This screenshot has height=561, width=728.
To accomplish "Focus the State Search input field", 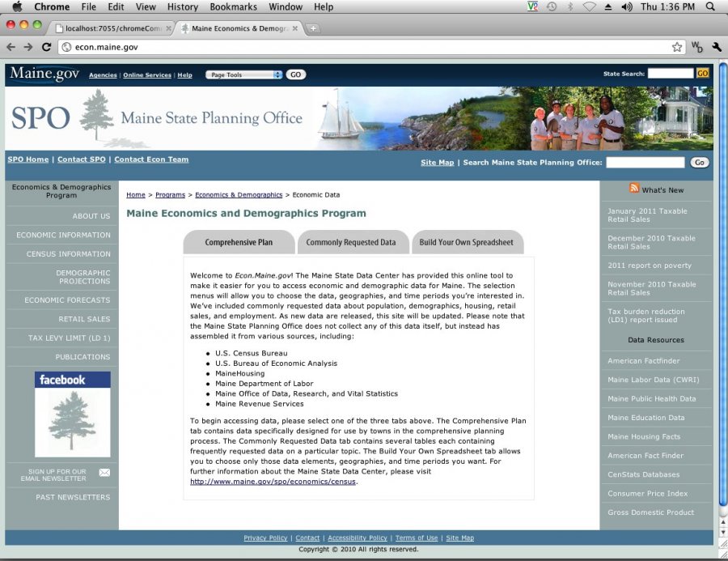I will 671,74.
